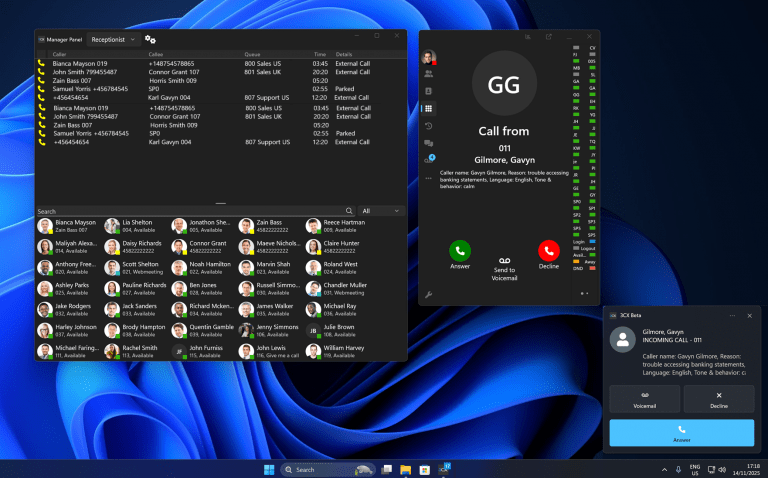This screenshot has height=478, width=768.
Task: Open the dialpad in the softphone sidebar
Action: [429, 108]
